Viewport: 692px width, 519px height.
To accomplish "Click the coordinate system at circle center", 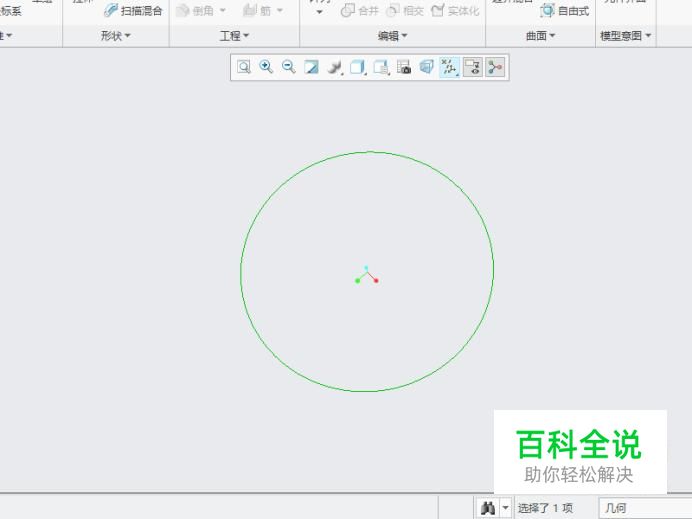I will coord(366,275).
